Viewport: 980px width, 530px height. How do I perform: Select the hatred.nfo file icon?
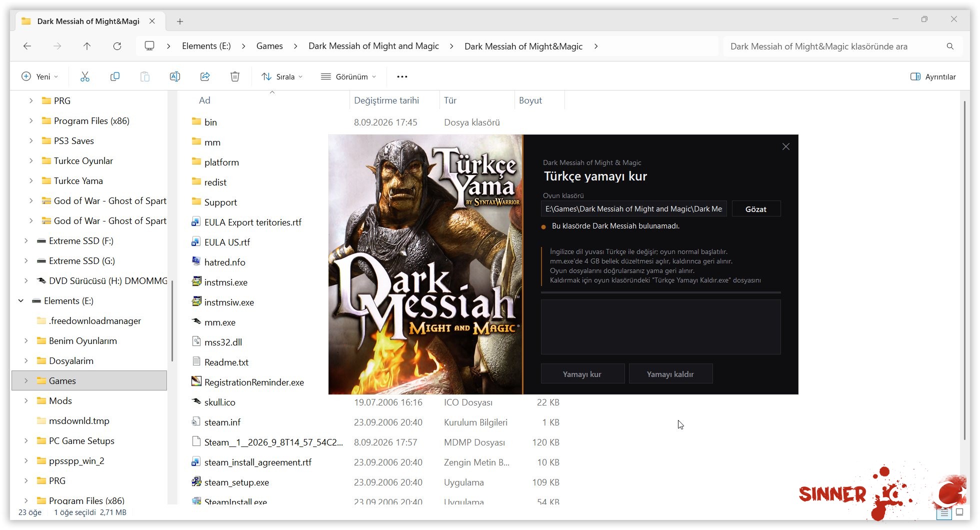[196, 262]
